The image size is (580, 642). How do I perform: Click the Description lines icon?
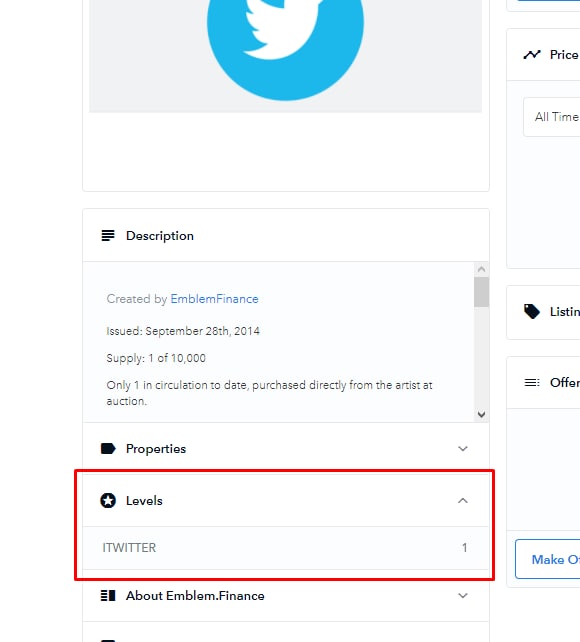108,235
